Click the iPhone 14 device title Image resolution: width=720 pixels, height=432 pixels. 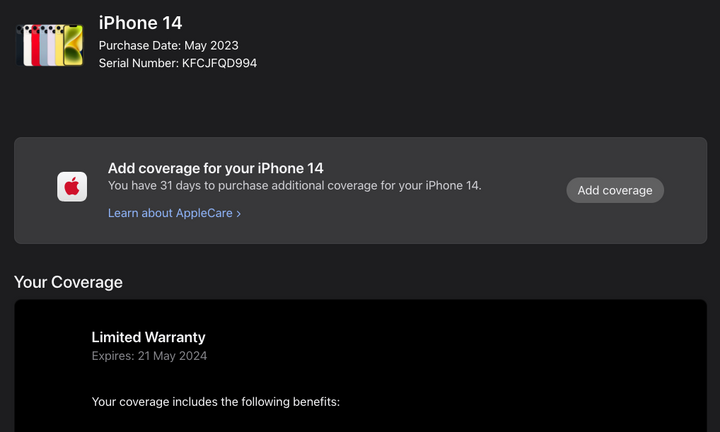[x=140, y=22]
